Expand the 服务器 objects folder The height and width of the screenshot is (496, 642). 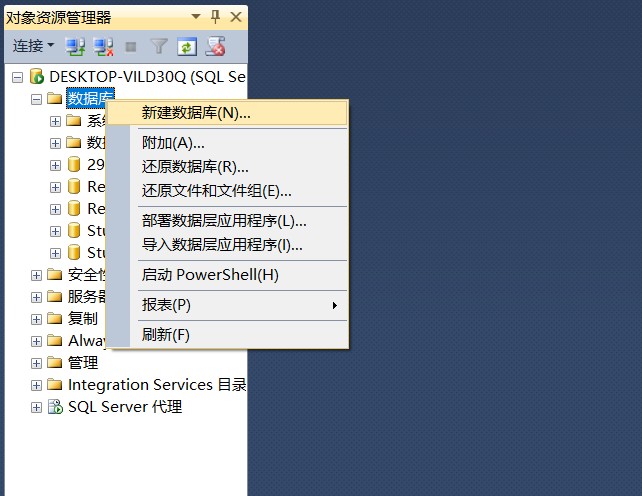36,297
